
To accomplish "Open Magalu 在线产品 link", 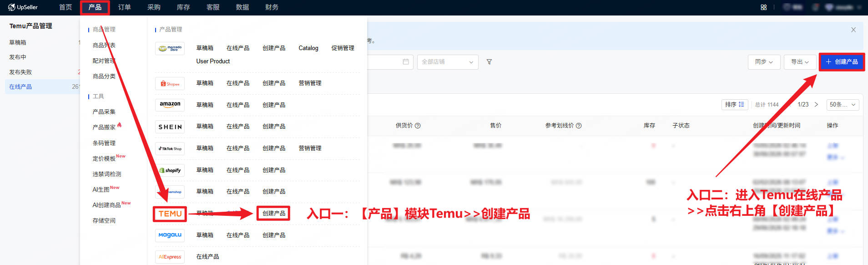I will coord(238,235).
